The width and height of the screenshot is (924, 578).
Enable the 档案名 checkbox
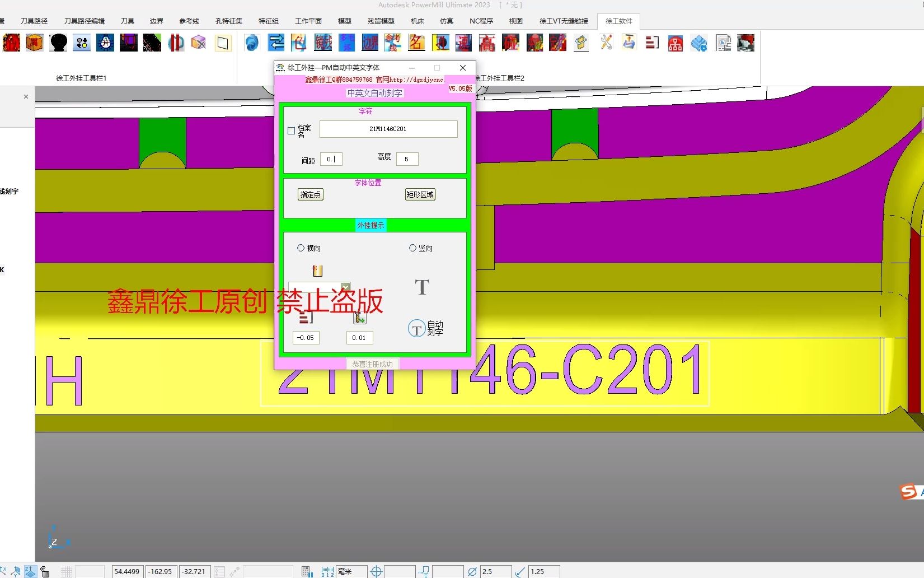click(291, 130)
